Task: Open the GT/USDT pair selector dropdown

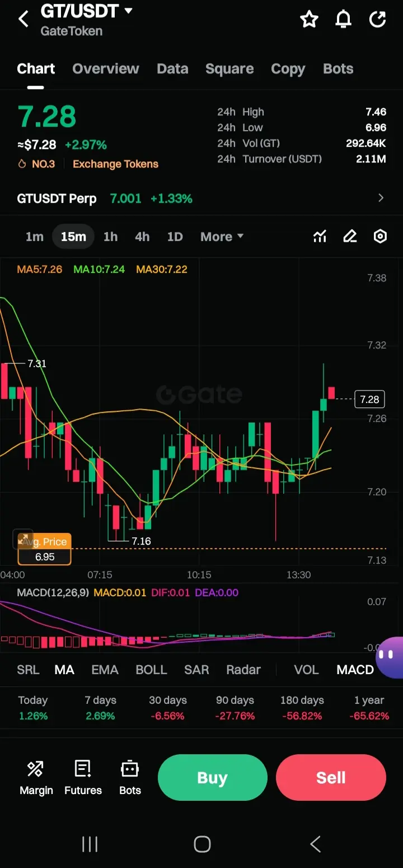Action: [86, 11]
